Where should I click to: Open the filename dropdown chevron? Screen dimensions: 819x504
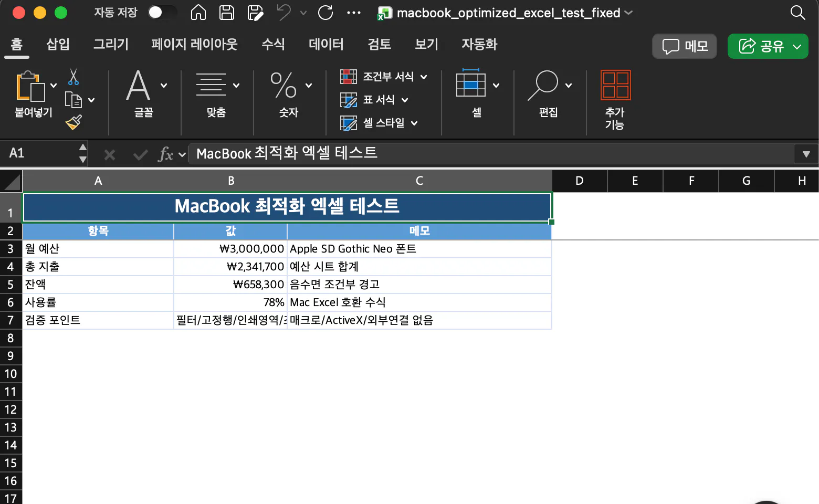628,13
